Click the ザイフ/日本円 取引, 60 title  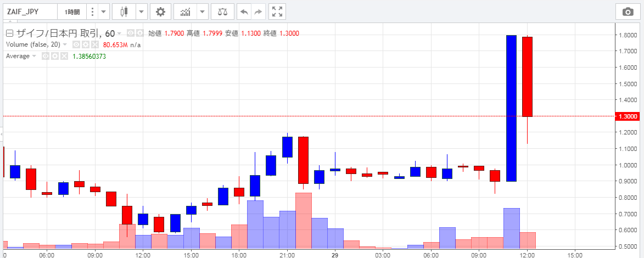pyautogui.click(x=65, y=33)
